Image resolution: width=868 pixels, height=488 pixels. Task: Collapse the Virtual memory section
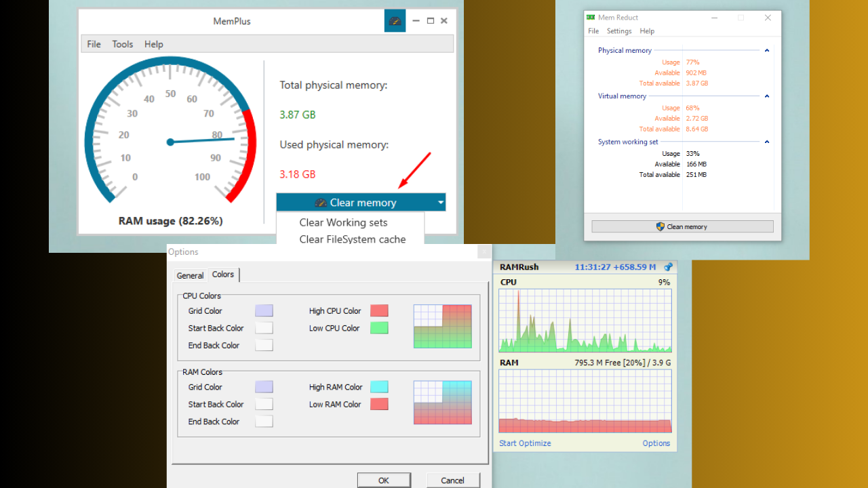click(x=767, y=96)
